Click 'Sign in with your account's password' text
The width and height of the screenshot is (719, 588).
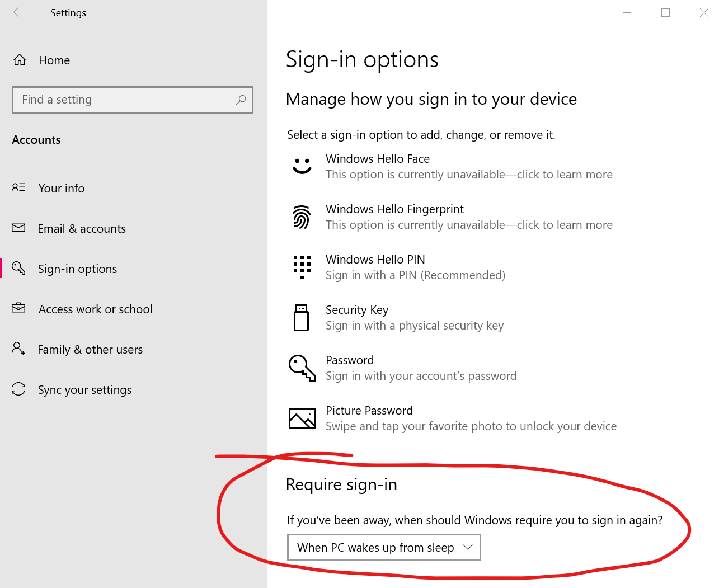[421, 376]
